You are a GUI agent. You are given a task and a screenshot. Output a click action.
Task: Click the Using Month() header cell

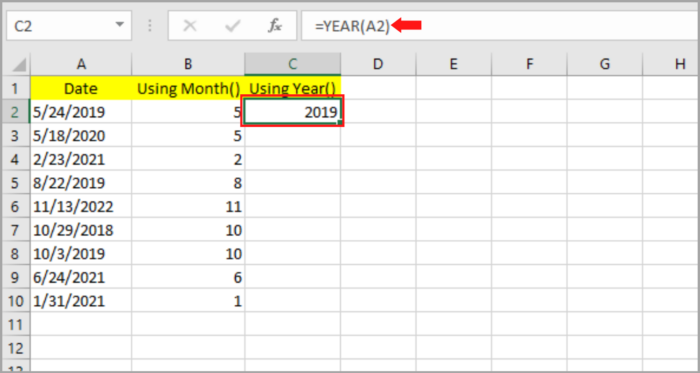tap(188, 88)
